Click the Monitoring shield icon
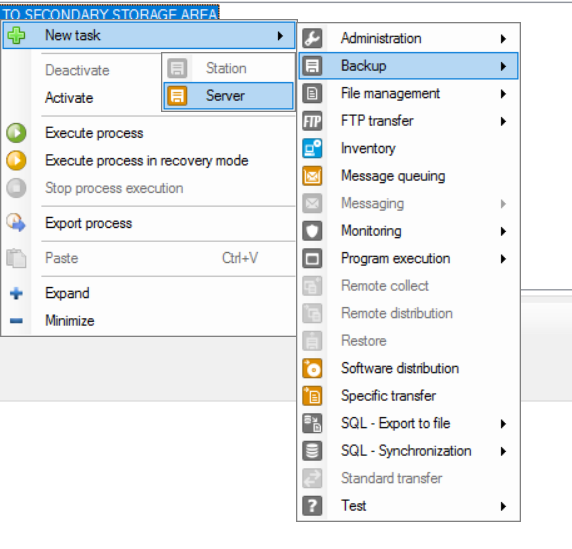The height and width of the screenshot is (549, 572). click(312, 231)
